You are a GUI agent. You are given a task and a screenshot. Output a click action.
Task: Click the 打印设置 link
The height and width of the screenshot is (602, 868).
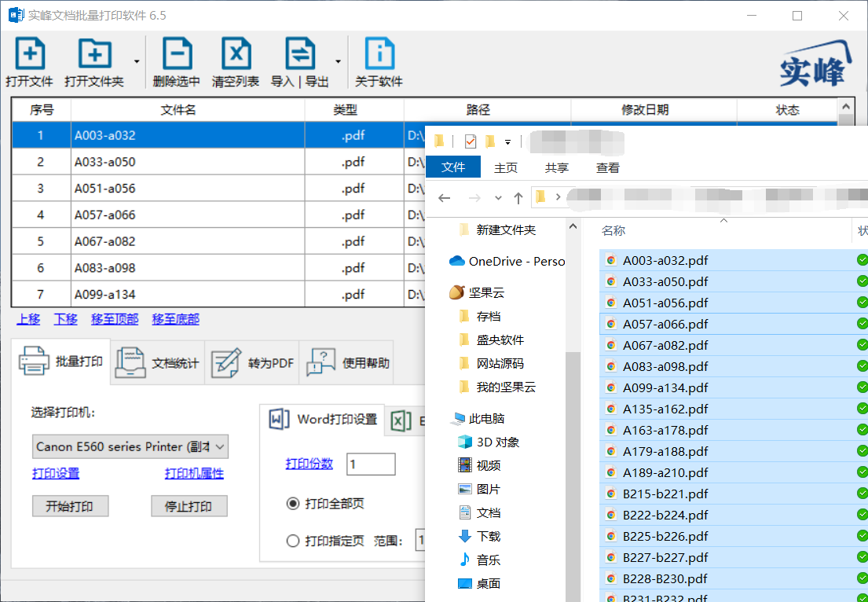56,474
